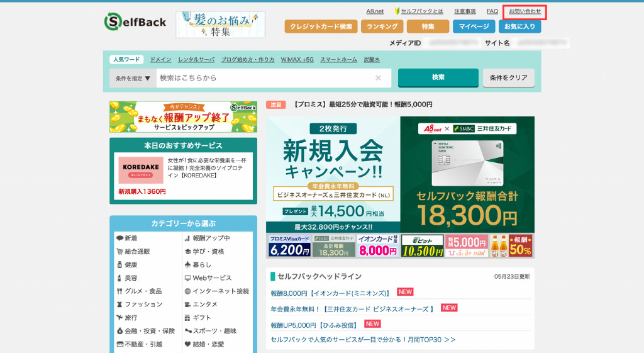This screenshot has height=353, width=644.
Task: Open the KOREDAKE product thumbnail
Action: (141, 170)
